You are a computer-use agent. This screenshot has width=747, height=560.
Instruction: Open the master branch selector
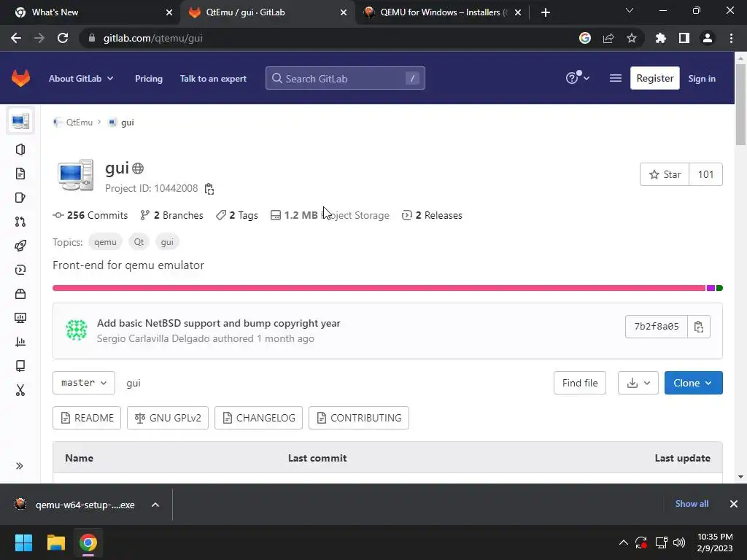coord(84,383)
